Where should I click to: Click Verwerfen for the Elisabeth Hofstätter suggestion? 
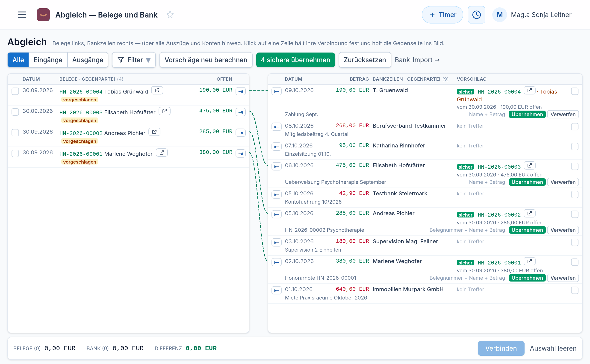563,182
